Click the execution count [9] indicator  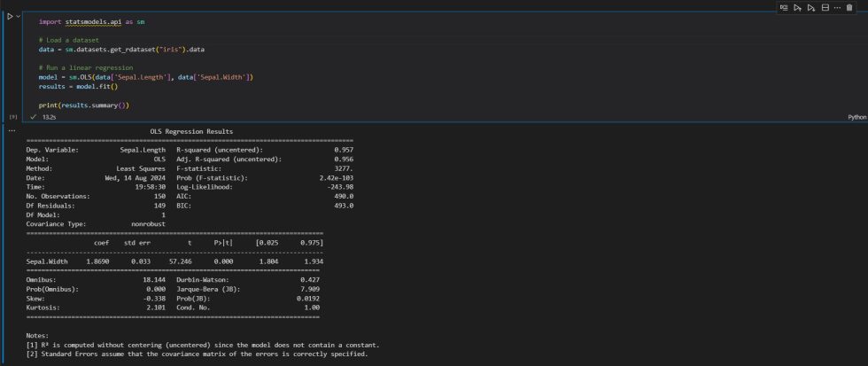(12, 116)
